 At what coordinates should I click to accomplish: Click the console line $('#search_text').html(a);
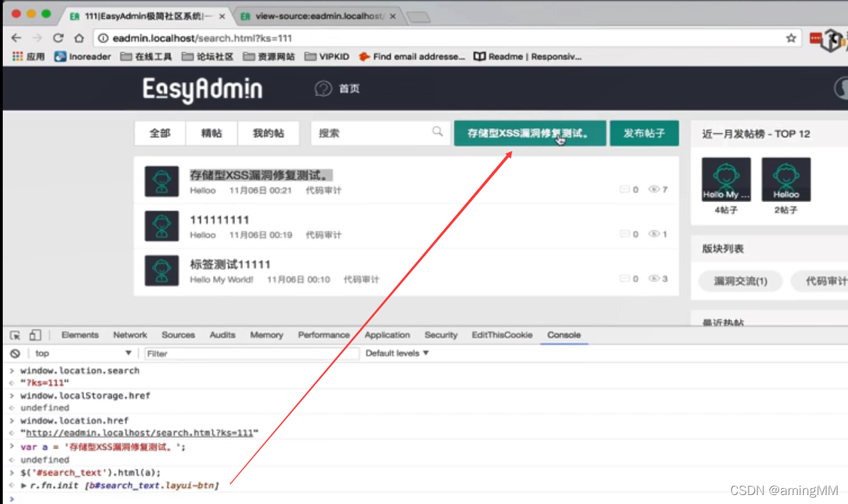[x=90, y=472]
